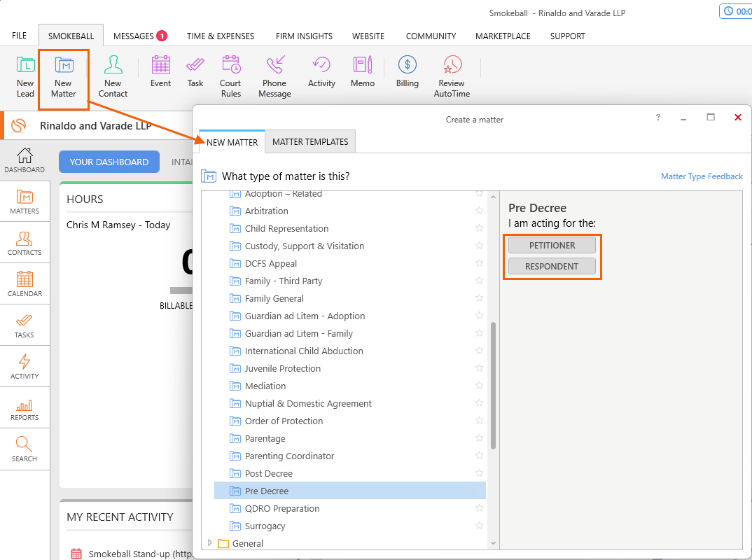This screenshot has height=560, width=752.
Task: Click the matter list scroll-up arrow
Action: click(493, 197)
